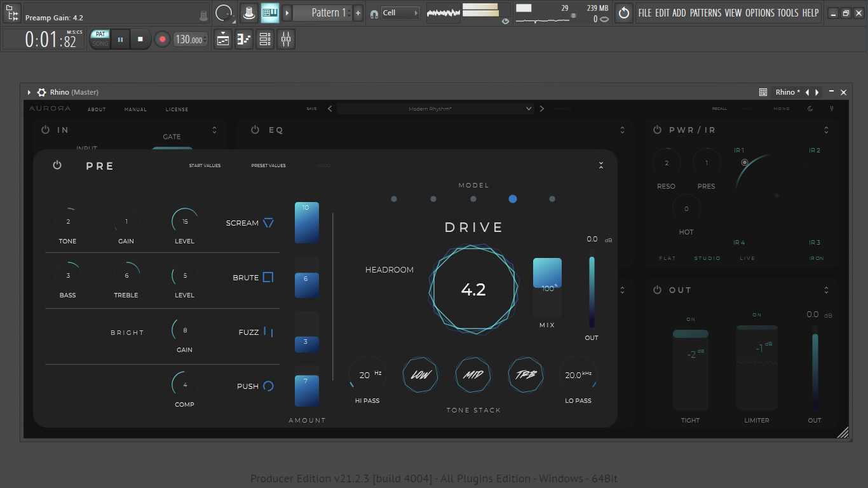The image size is (868, 488).
Task: Switch to SONG mode
Action: coord(100,44)
